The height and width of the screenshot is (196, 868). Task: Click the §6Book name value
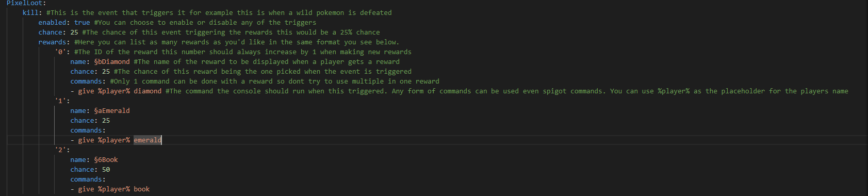tap(106, 159)
